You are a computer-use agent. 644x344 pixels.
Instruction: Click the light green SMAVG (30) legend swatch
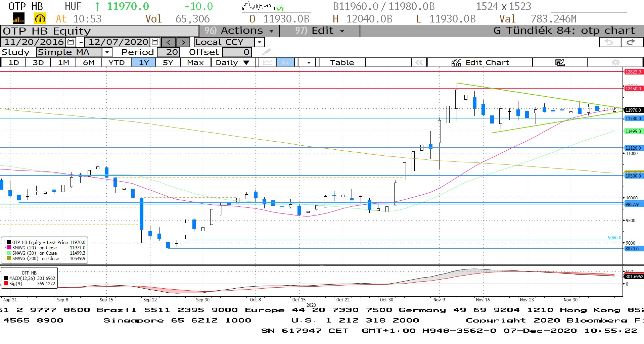pos(9,253)
